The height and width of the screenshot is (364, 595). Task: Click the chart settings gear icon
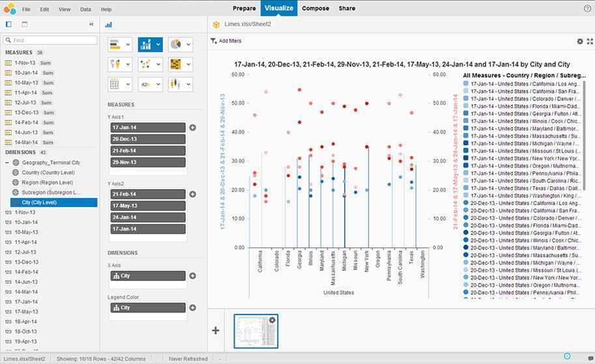pyautogui.click(x=580, y=41)
